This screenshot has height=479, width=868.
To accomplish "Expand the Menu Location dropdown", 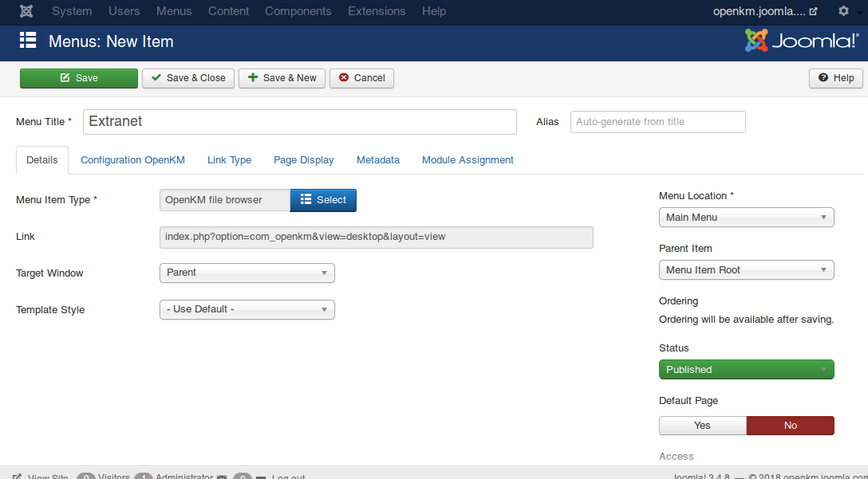I will tap(746, 218).
